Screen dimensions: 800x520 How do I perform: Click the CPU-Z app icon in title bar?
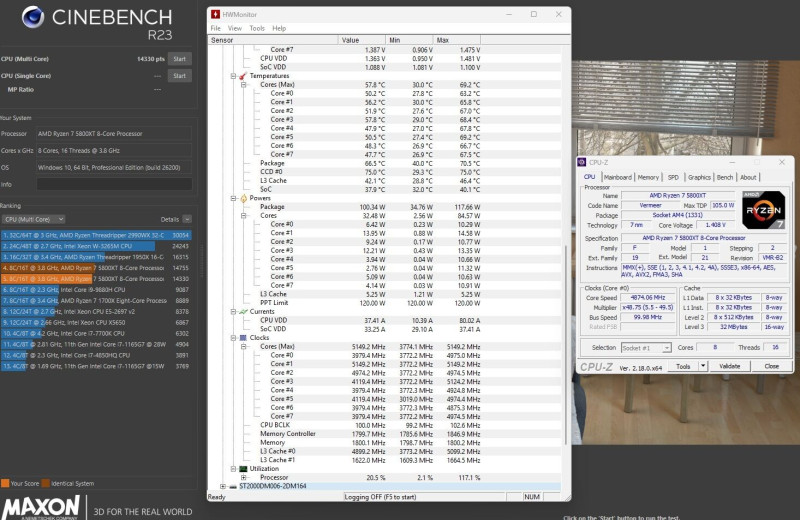[x=582, y=162]
